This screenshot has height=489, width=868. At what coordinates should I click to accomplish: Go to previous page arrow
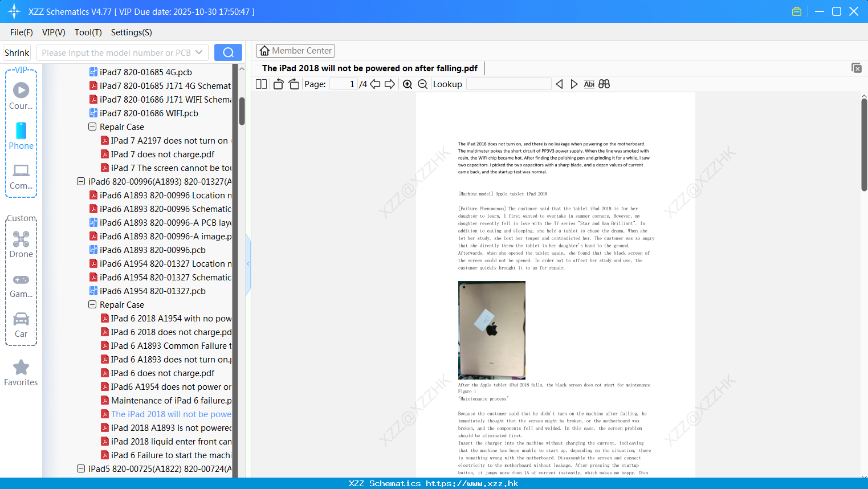point(375,84)
